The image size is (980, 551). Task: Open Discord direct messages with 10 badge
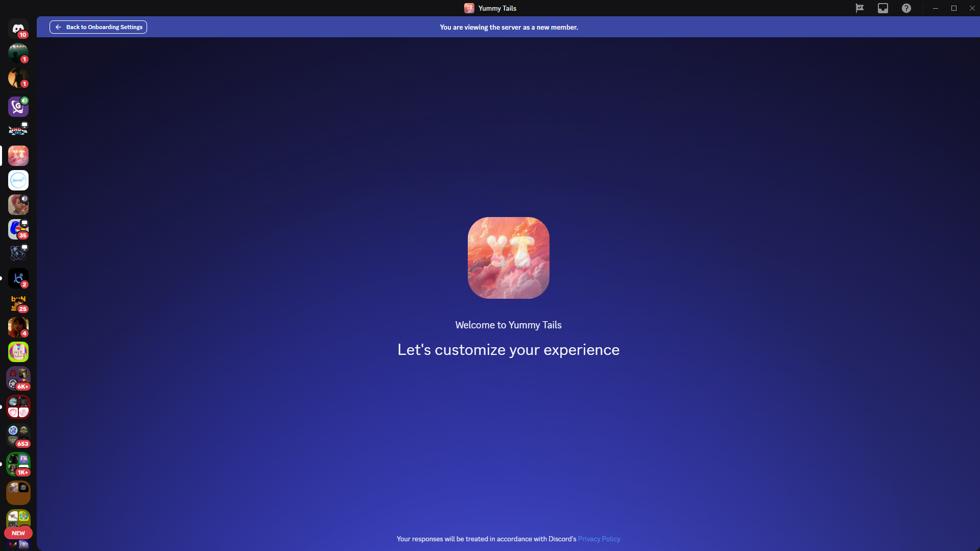pos(18,29)
